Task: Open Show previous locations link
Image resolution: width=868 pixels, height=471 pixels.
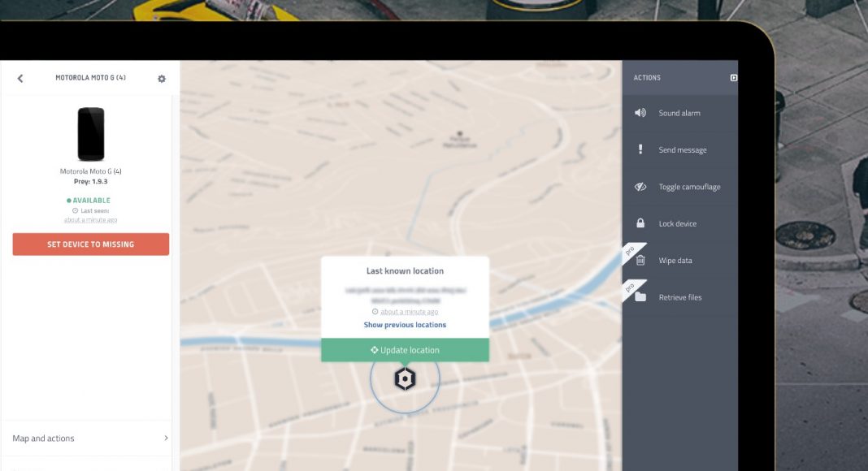Action: click(x=405, y=325)
